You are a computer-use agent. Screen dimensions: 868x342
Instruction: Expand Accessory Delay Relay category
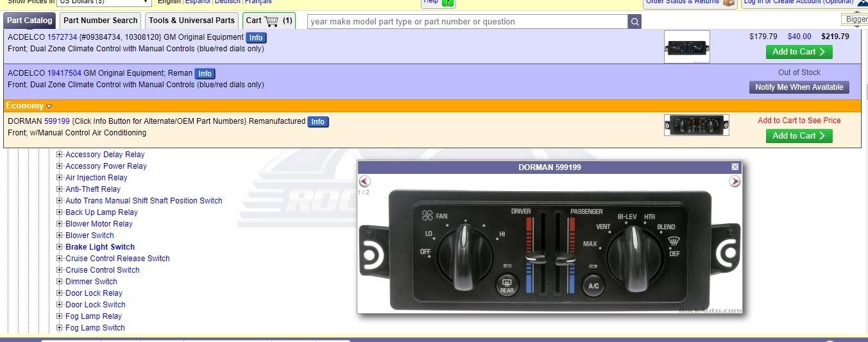[60, 155]
